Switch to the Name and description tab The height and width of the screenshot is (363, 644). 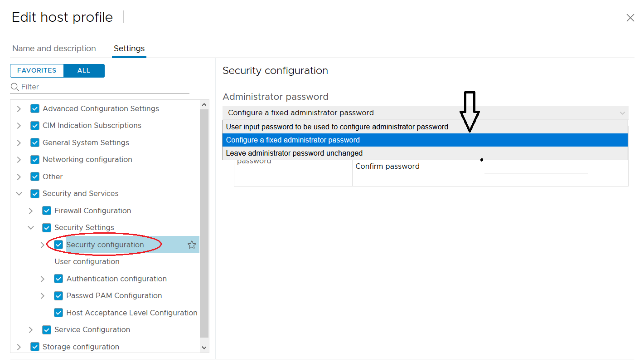click(54, 48)
